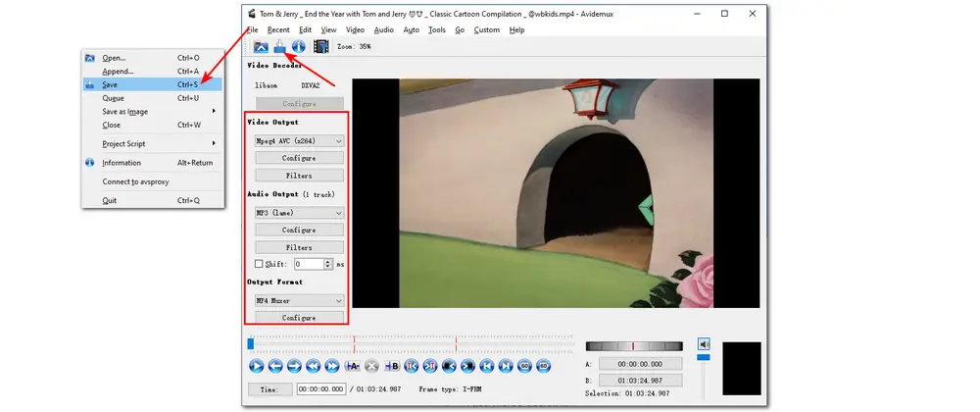
Task: Jump to next keyframe with double-right arrows
Action: pos(332,366)
